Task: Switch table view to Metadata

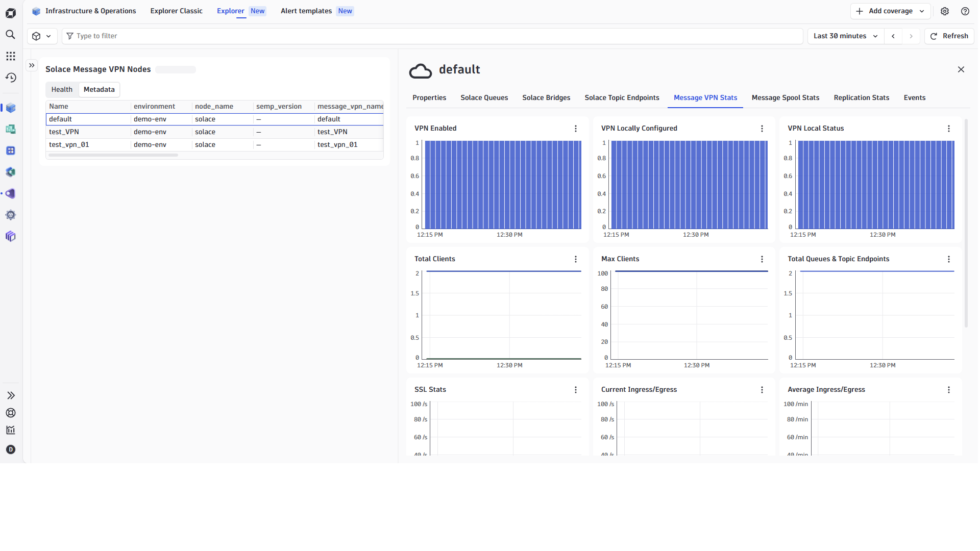Action: coord(99,90)
